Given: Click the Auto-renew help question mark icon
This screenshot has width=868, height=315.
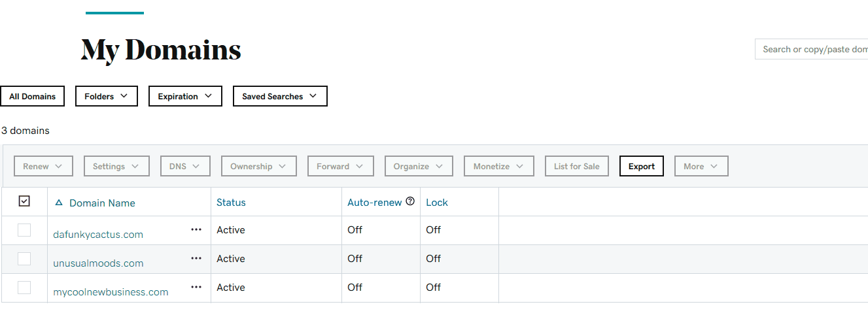Looking at the screenshot, I should 410,201.
